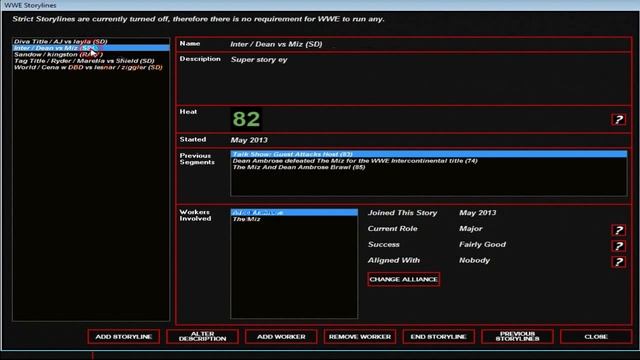Select Tag Title / Ryder / Marella vs Shield storyline

91,61
